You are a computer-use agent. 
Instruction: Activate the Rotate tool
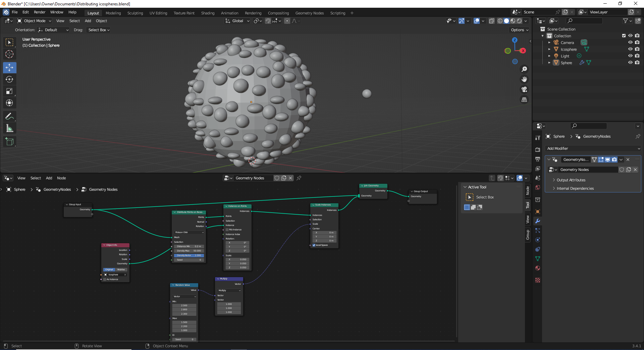pos(9,79)
